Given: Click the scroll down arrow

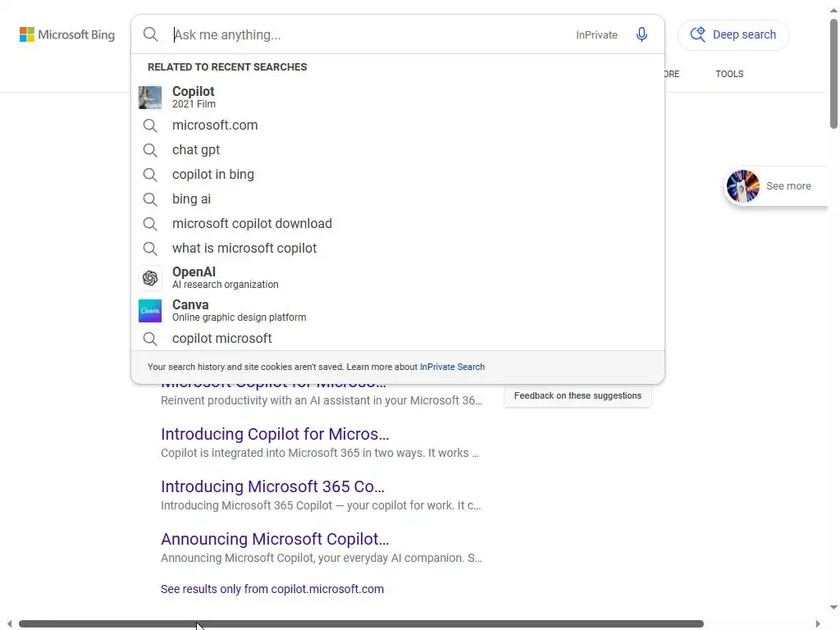Looking at the screenshot, I should 833,608.
